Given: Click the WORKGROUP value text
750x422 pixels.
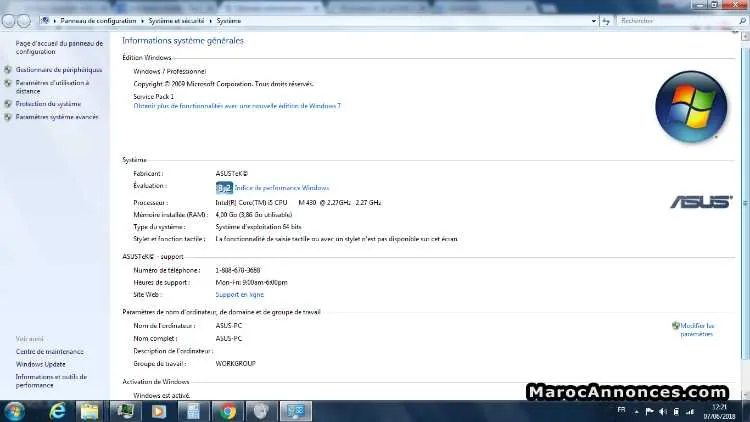Looking at the screenshot, I should [235, 363].
